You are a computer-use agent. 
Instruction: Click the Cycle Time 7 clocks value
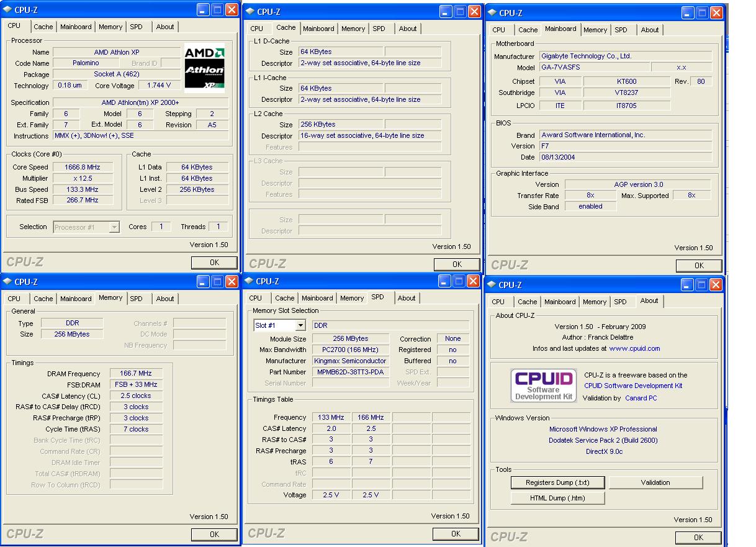(136, 429)
